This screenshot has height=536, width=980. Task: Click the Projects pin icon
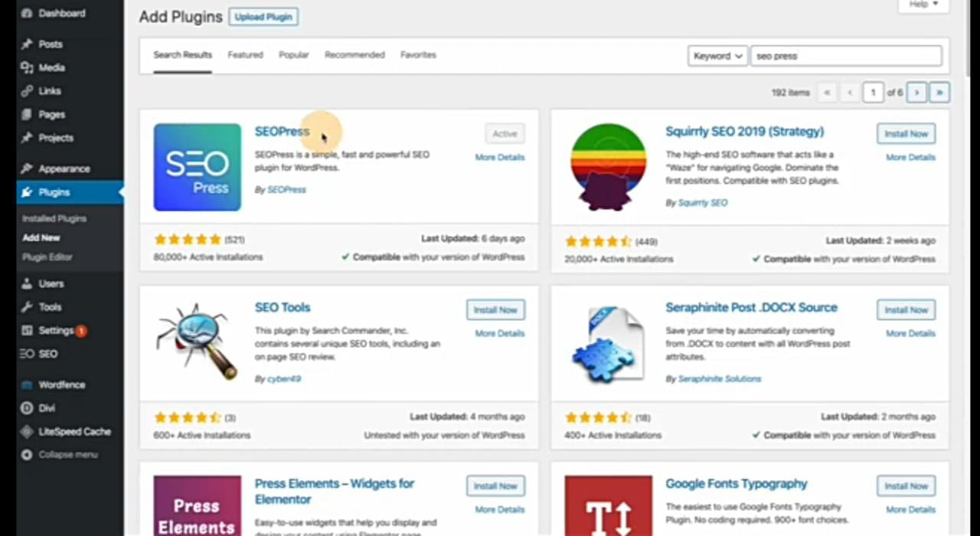pyautogui.click(x=27, y=138)
